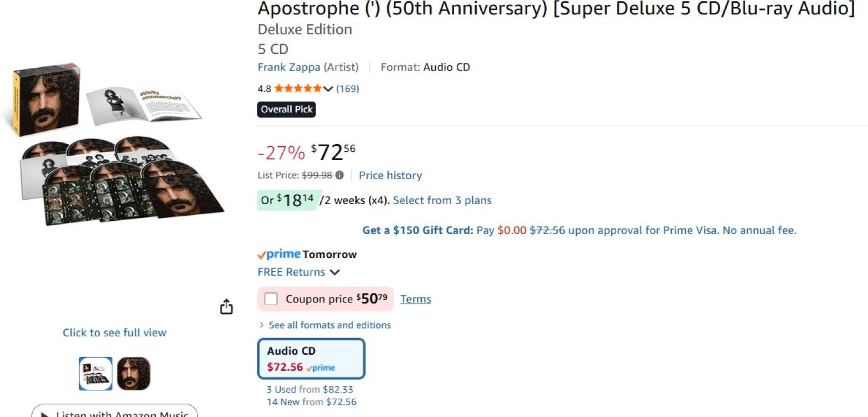Click the 3 Used from $82.33 link

(310, 390)
